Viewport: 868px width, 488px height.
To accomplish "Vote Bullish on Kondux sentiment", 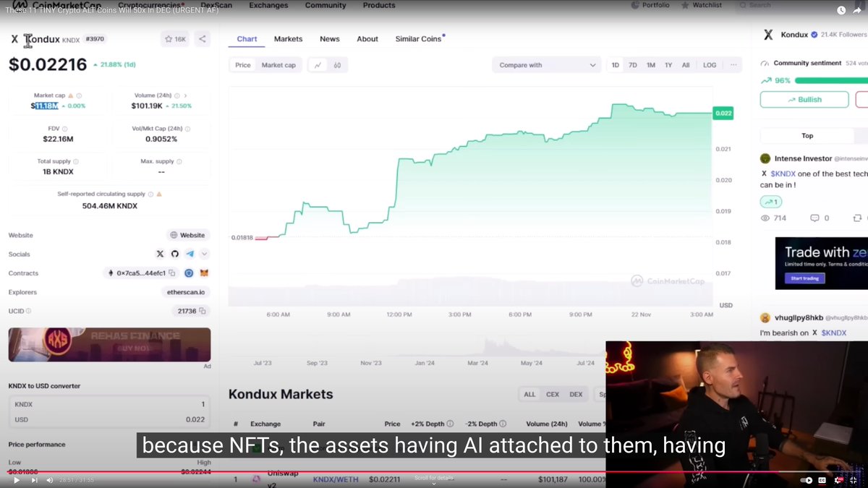I will [x=804, y=100].
